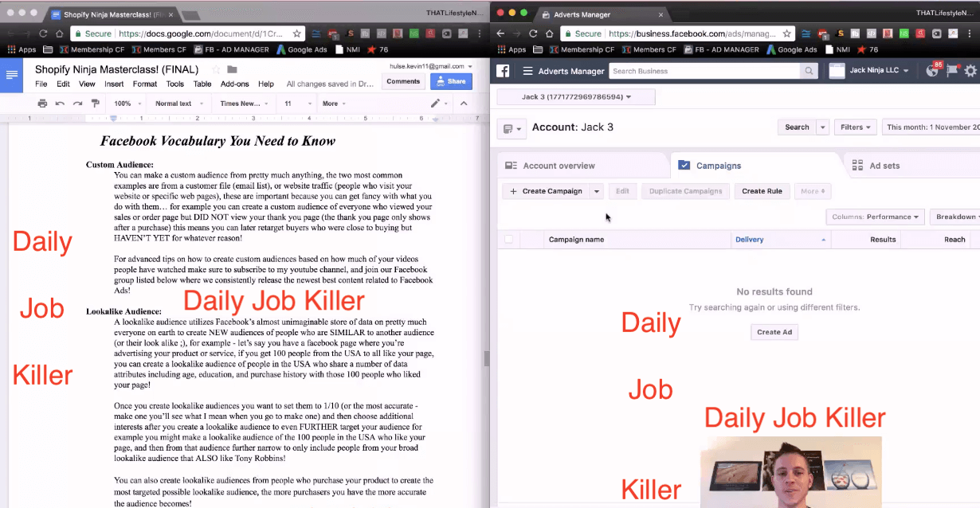Image resolution: width=980 pixels, height=508 pixels.
Task: Open the Columns: Performance dropdown
Action: click(x=876, y=217)
